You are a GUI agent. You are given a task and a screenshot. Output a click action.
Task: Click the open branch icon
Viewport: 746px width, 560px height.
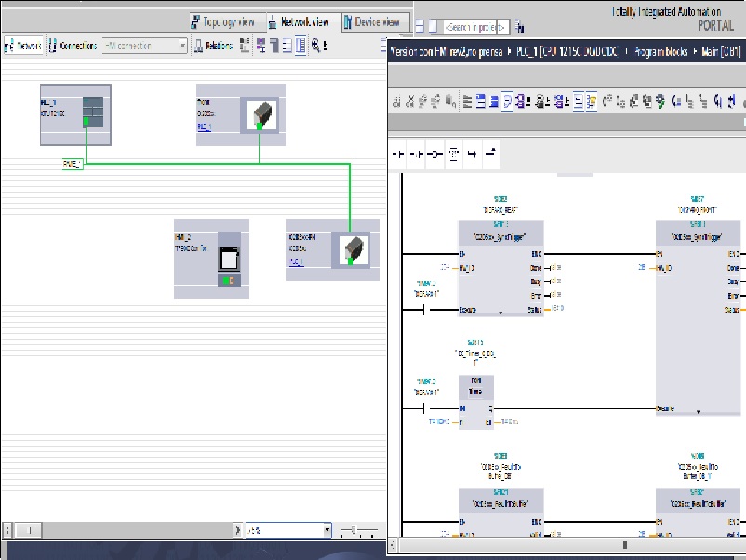point(472,154)
